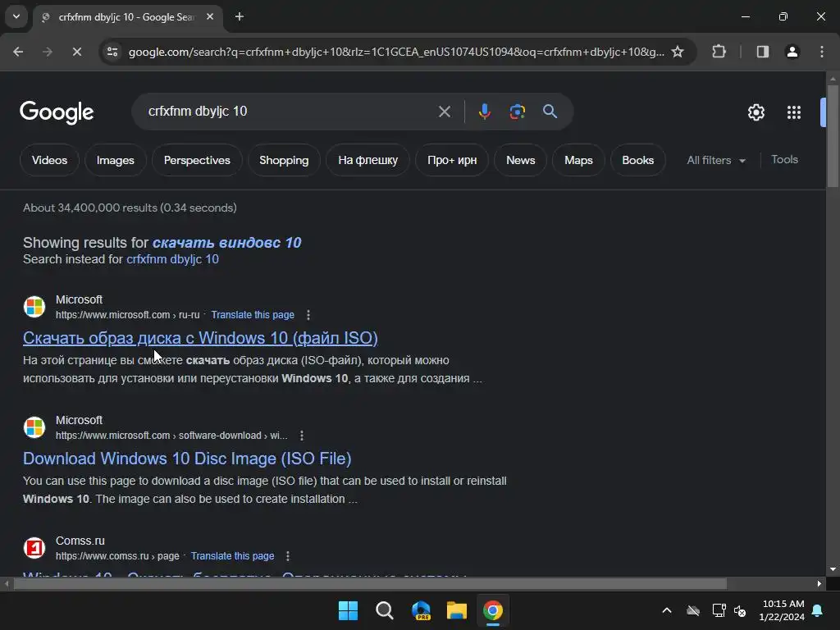This screenshot has height=630, width=840.
Task: Launch Microsoft Edge PRE from taskbar
Action: click(421, 610)
